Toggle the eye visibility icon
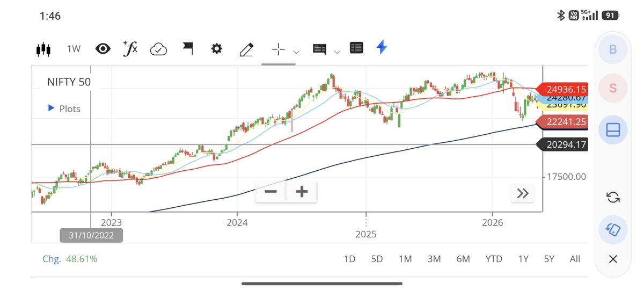The width and height of the screenshot is (644, 290). pos(103,49)
